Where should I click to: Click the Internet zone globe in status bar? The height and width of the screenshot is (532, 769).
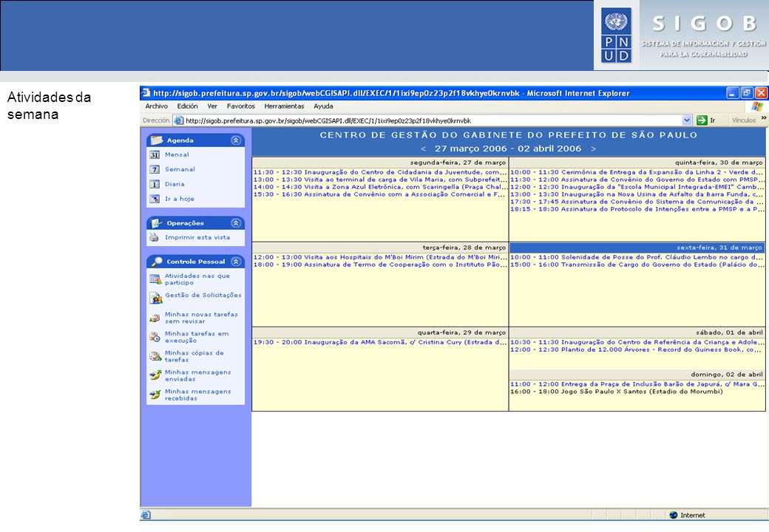[673, 515]
